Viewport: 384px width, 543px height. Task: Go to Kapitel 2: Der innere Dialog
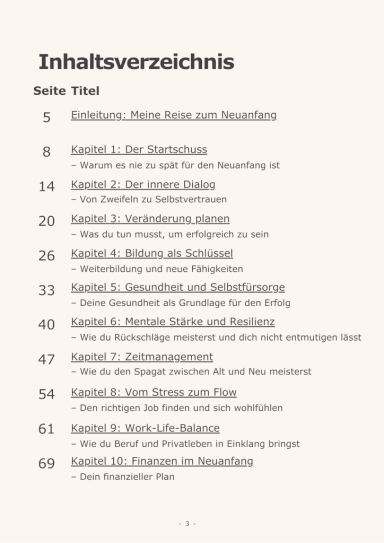(x=143, y=185)
